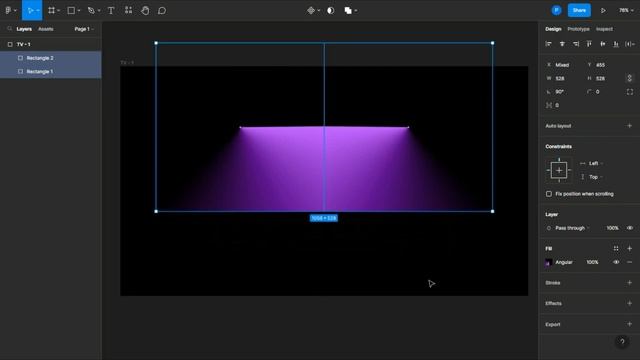The height and width of the screenshot is (360, 640).
Task: Click the Use as mask icon
Action: [331, 11]
